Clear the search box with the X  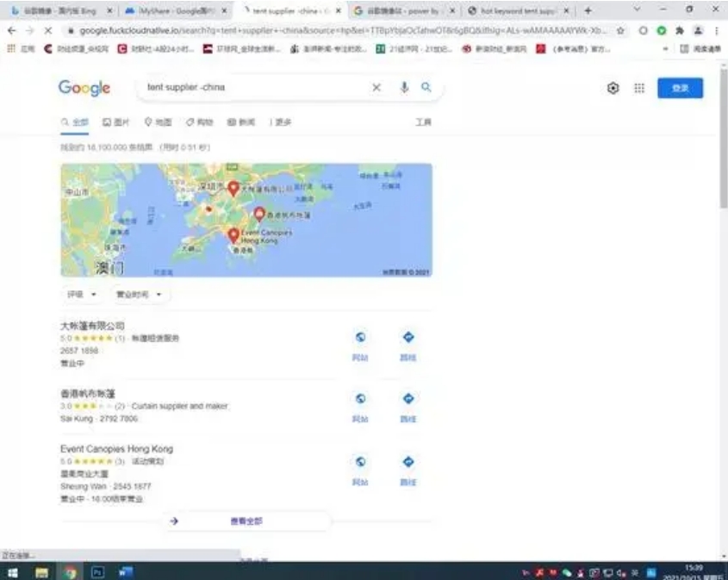coord(376,87)
